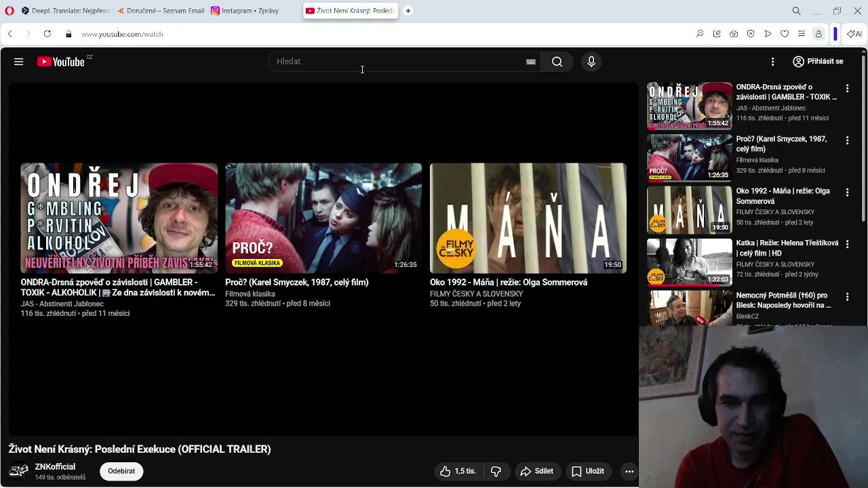Viewport: 868px width, 488px height.
Task: Open sidebar Katka 1:32:03 thumbnail
Action: 690,262
